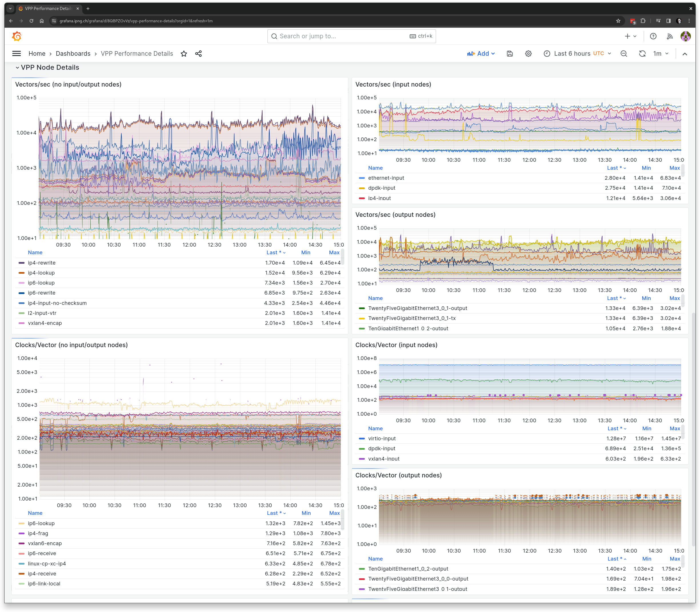Zoom out the time range
The image size is (700, 612).
(x=624, y=54)
